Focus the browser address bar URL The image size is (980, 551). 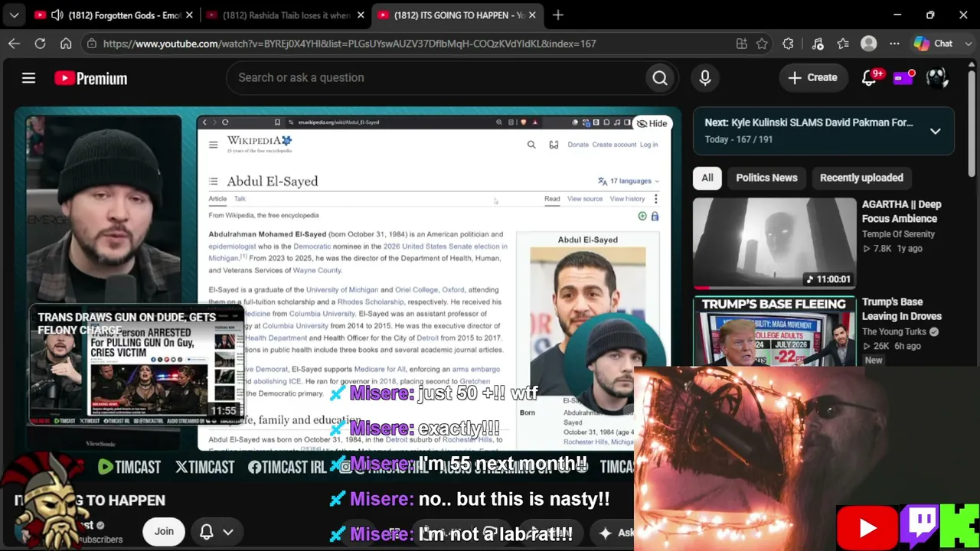tap(349, 44)
